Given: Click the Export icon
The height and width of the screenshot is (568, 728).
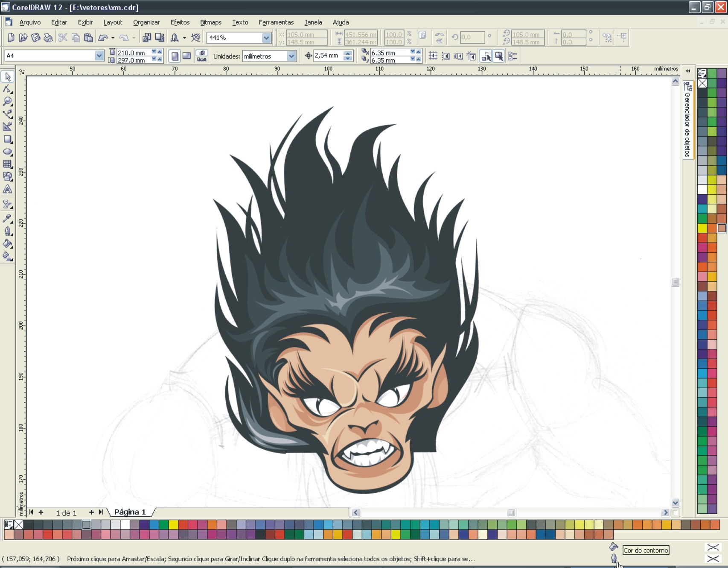Looking at the screenshot, I should click(x=160, y=38).
